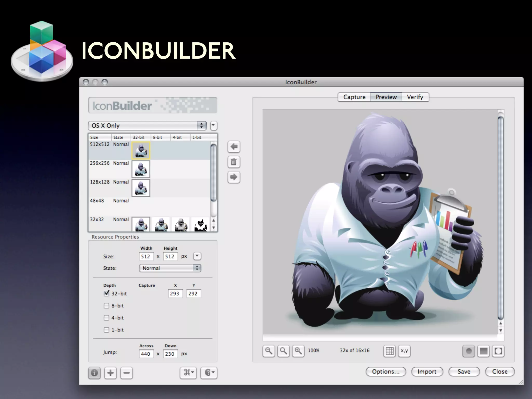Click the Jump Across field showing 440
This screenshot has height=399, width=532.
tap(146, 354)
